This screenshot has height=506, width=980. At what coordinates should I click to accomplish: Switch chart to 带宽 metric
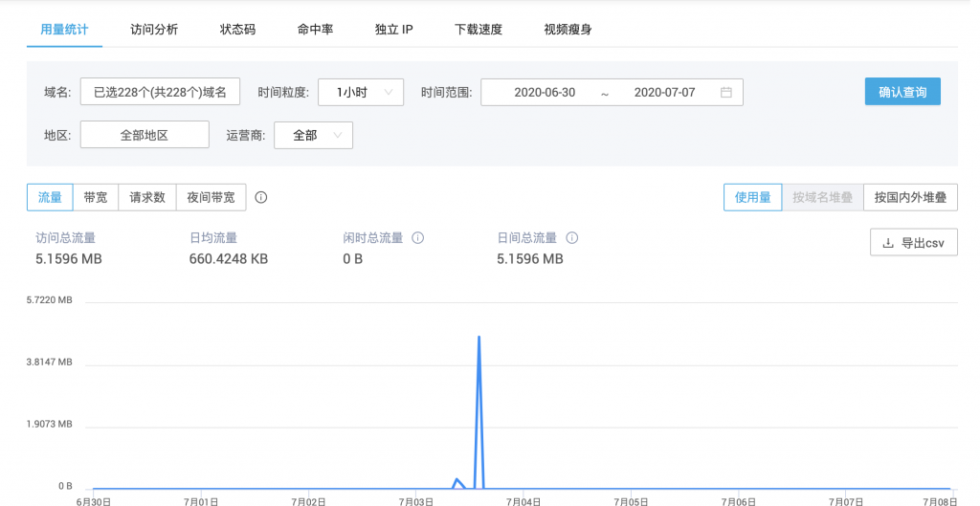tap(95, 198)
